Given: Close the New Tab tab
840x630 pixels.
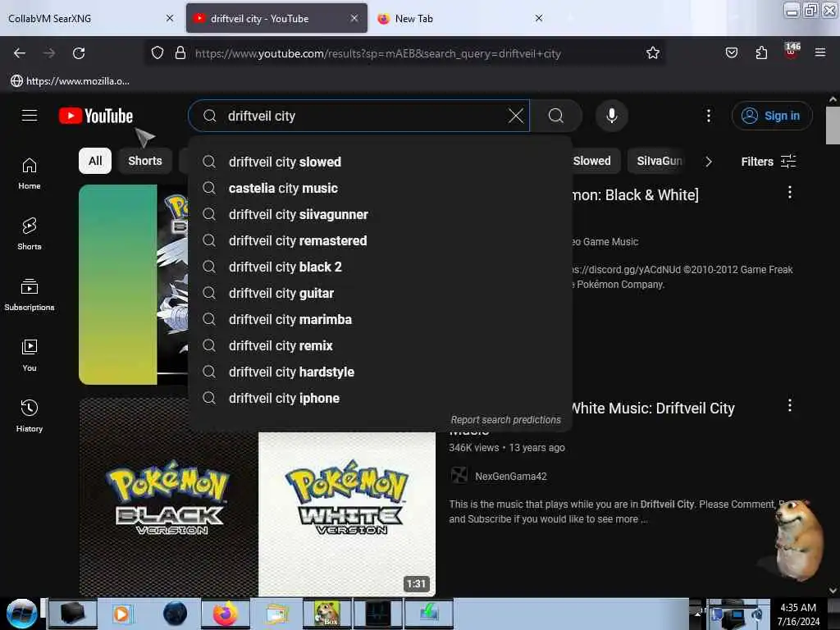Looking at the screenshot, I should [539, 18].
